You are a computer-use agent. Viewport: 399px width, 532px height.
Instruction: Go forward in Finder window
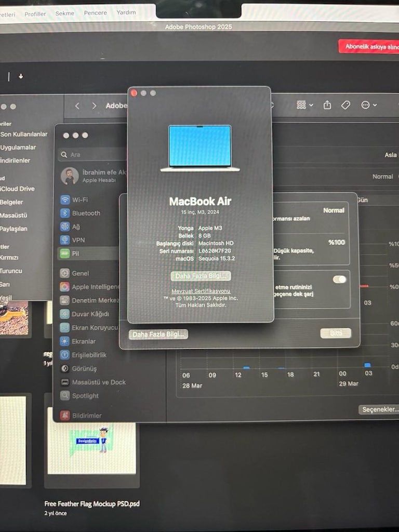point(94,106)
